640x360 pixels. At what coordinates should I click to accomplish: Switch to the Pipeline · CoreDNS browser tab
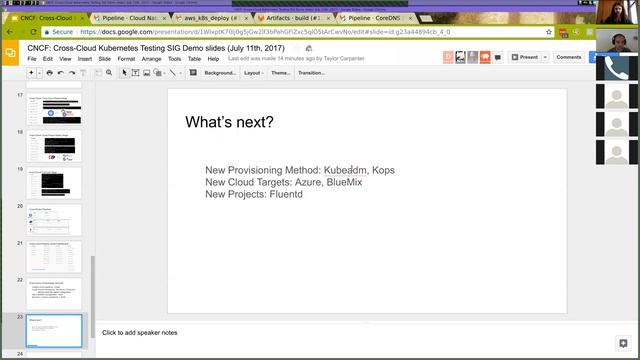click(376, 18)
